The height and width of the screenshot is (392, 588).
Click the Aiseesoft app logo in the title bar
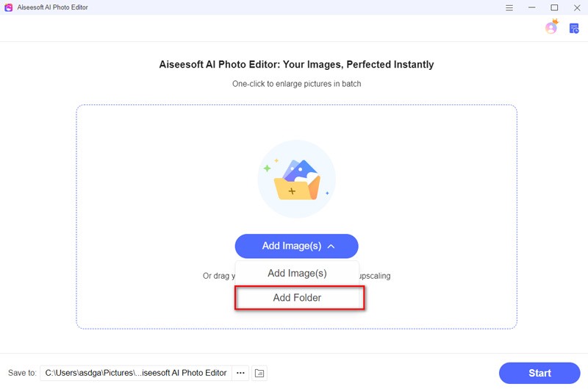(x=8, y=7)
